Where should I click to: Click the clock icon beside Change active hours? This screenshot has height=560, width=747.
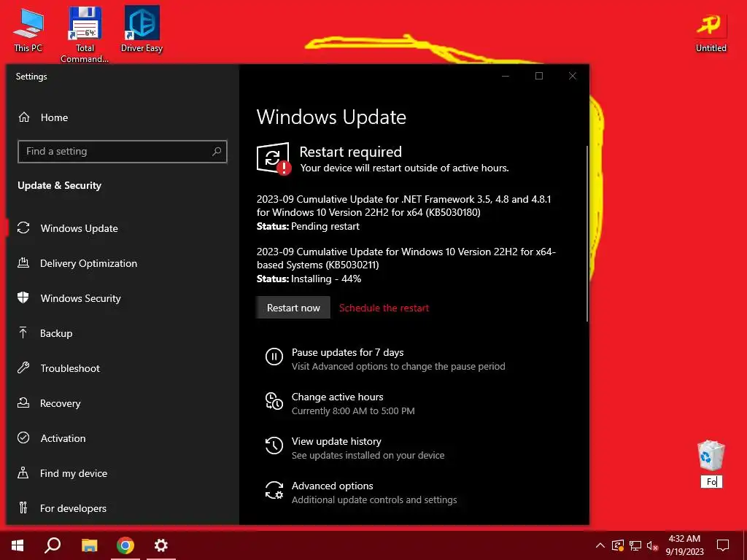(274, 401)
